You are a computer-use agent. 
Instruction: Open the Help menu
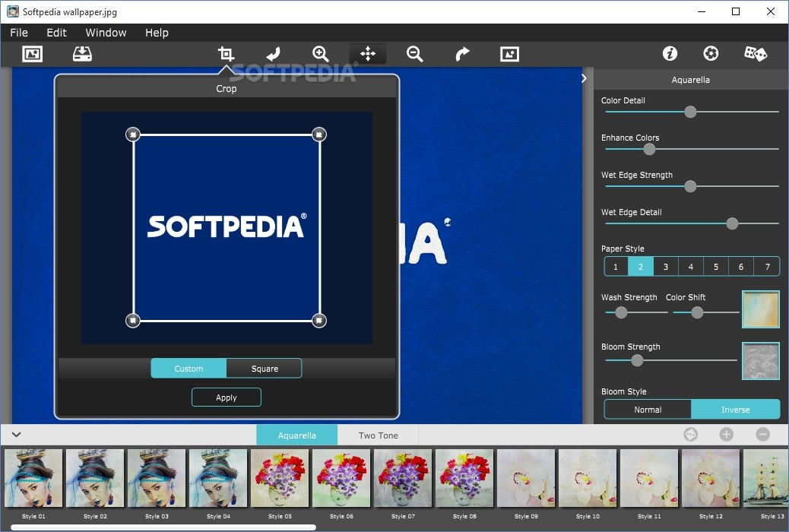click(x=157, y=33)
